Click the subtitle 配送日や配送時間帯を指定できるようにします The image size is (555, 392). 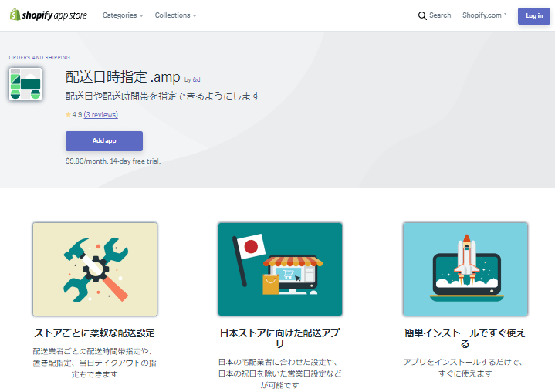(163, 96)
